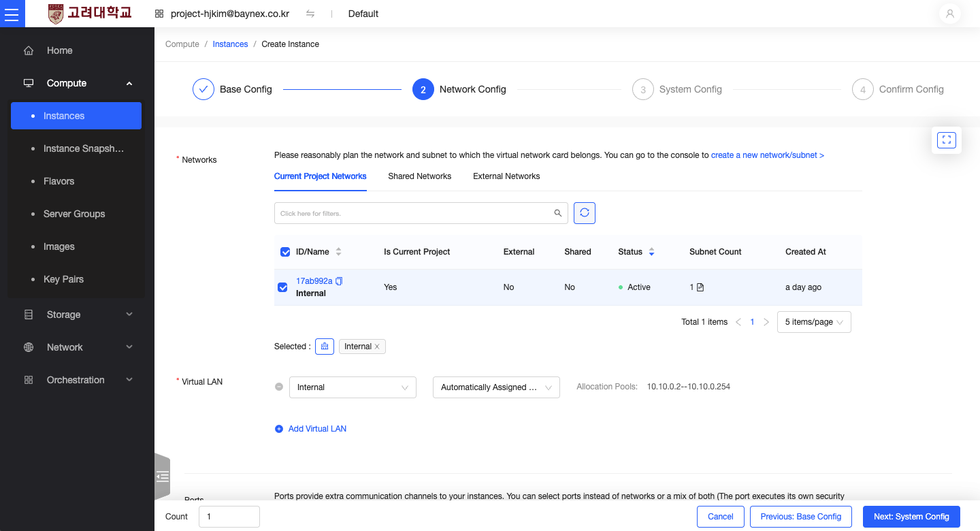Sort by Status column arrows
This screenshot has height=531, width=980.
click(651, 252)
